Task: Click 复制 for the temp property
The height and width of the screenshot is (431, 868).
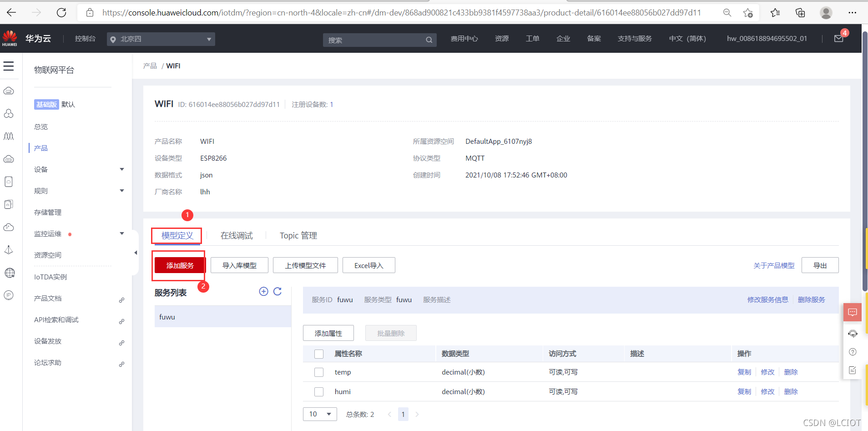Action: tap(744, 372)
